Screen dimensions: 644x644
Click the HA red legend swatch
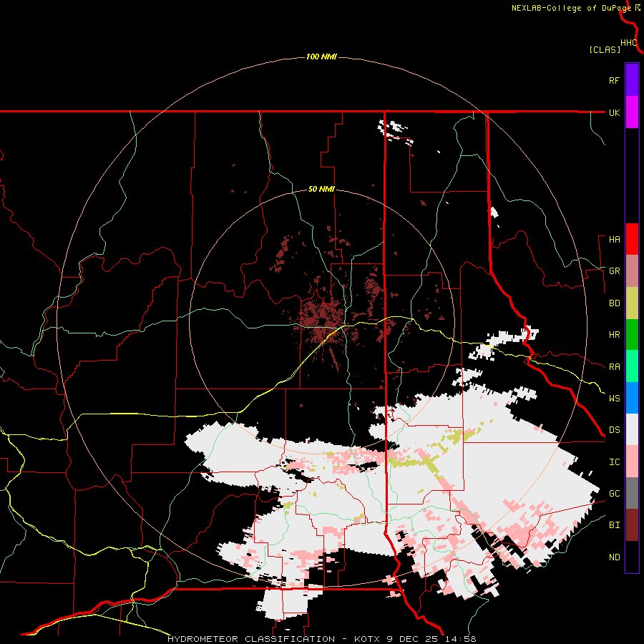(632, 239)
